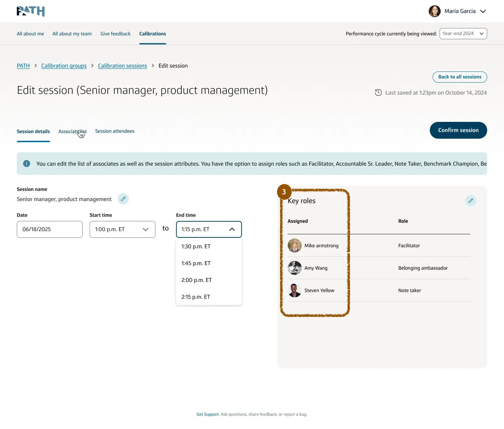Click the Facilitator role cell
The height and width of the screenshot is (429, 504).
[409, 246]
